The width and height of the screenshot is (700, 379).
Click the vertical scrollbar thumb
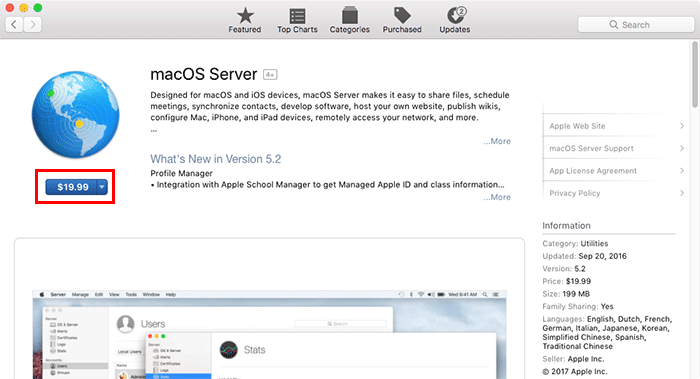695,74
